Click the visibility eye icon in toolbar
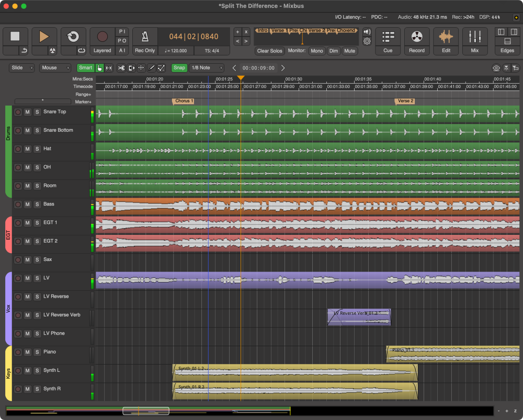The width and height of the screenshot is (523, 420). pyautogui.click(x=496, y=68)
